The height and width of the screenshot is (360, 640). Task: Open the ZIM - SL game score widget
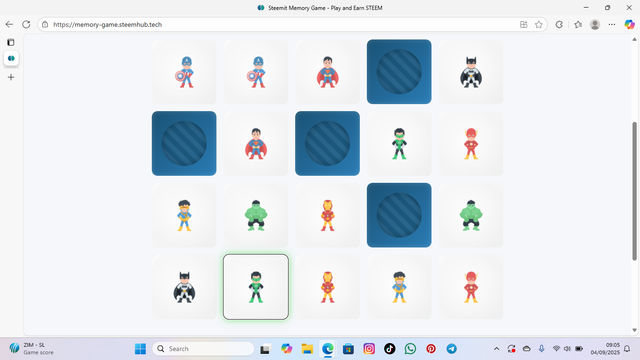[32, 349]
